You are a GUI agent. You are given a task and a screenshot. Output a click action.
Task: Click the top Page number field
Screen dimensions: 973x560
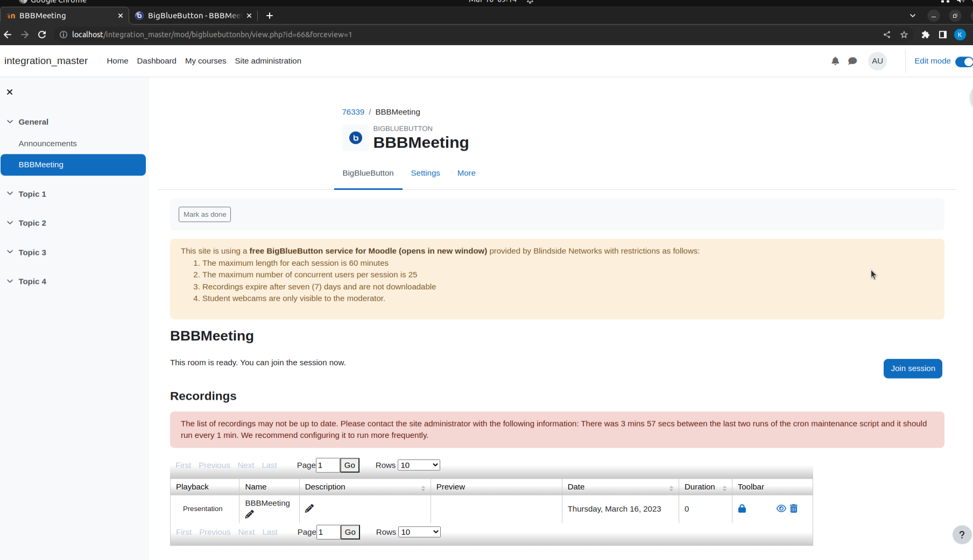pos(328,465)
